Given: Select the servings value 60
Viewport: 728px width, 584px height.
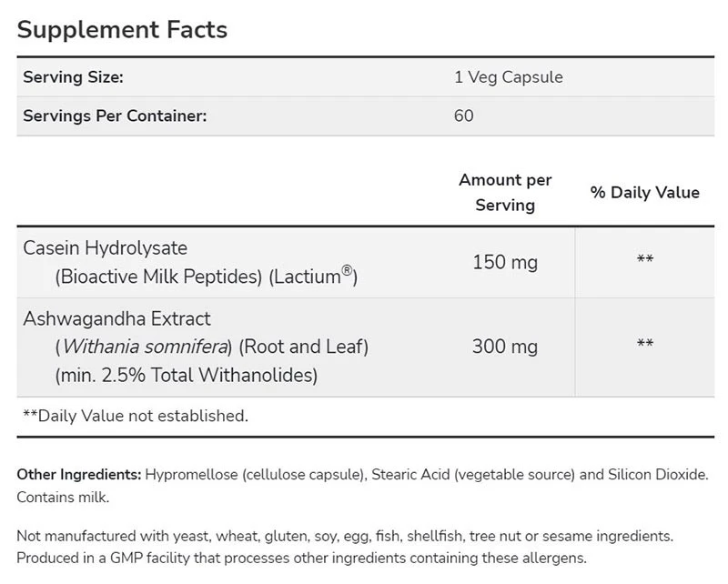Looking at the screenshot, I should pyautogui.click(x=463, y=116).
